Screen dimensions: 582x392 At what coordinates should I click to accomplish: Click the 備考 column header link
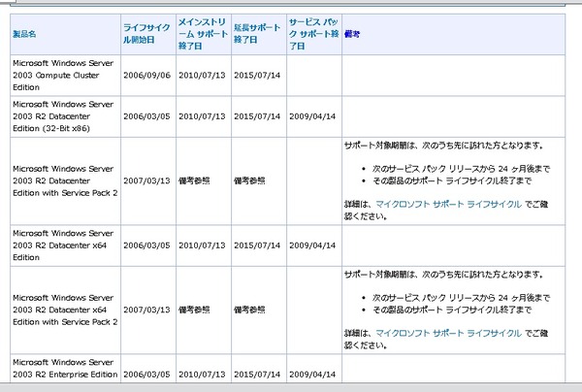click(352, 34)
